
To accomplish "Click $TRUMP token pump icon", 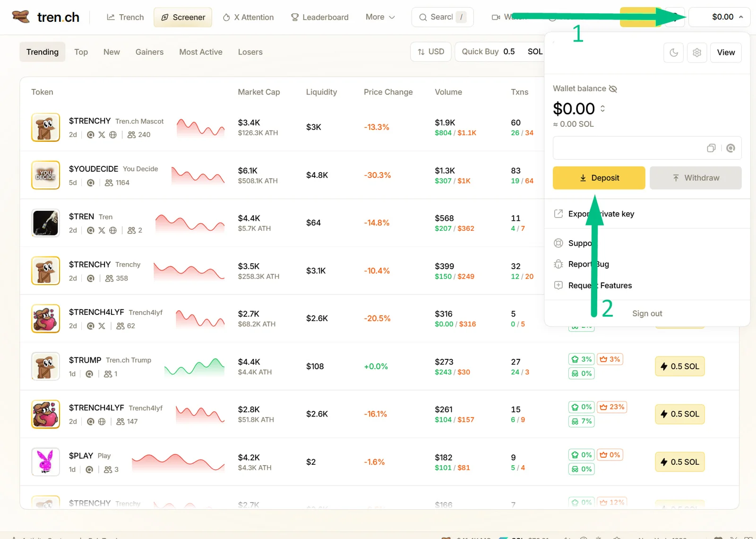I will 89,374.
